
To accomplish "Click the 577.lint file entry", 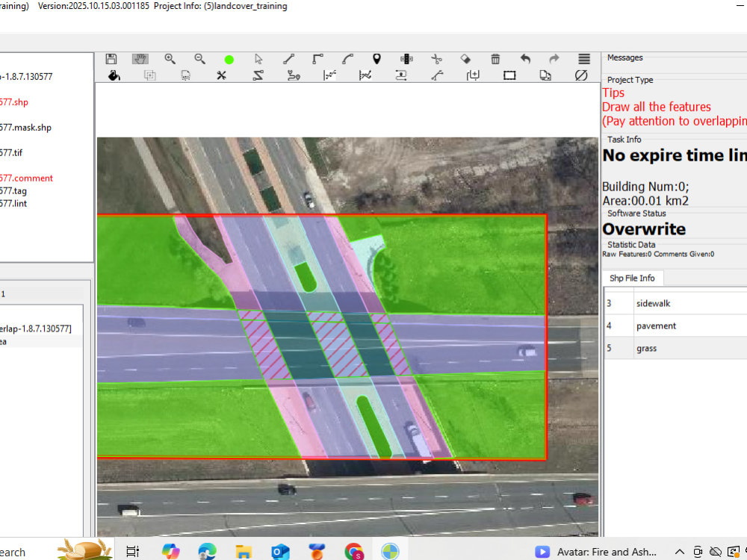I will click(x=13, y=204).
